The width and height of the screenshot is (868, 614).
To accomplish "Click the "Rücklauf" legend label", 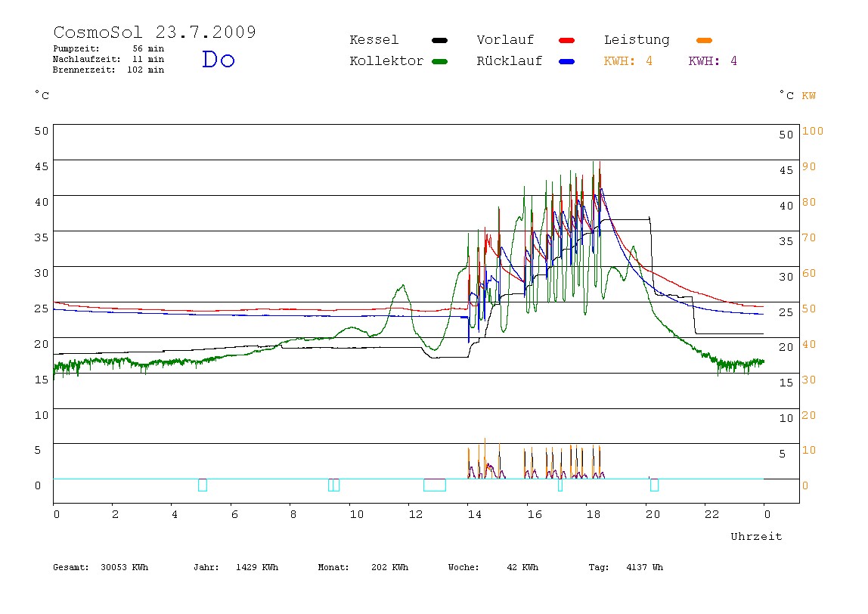I will click(510, 61).
